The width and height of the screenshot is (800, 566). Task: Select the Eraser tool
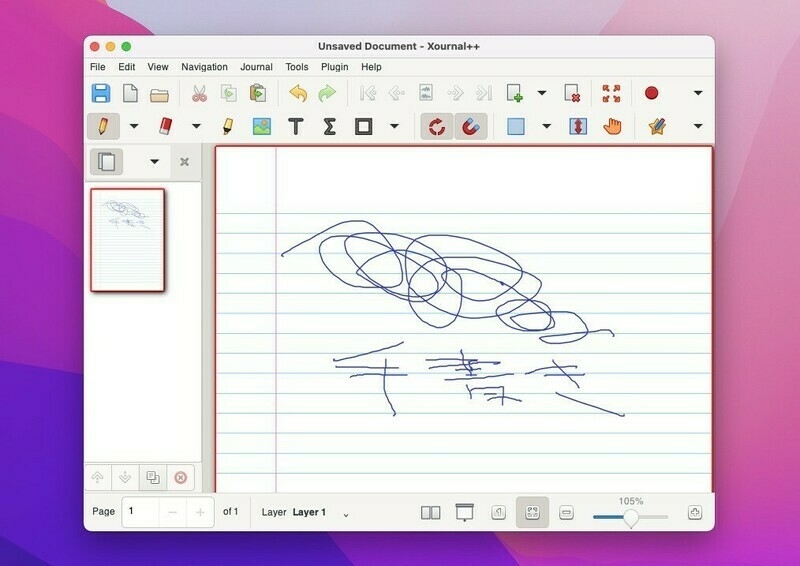(x=165, y=126)
